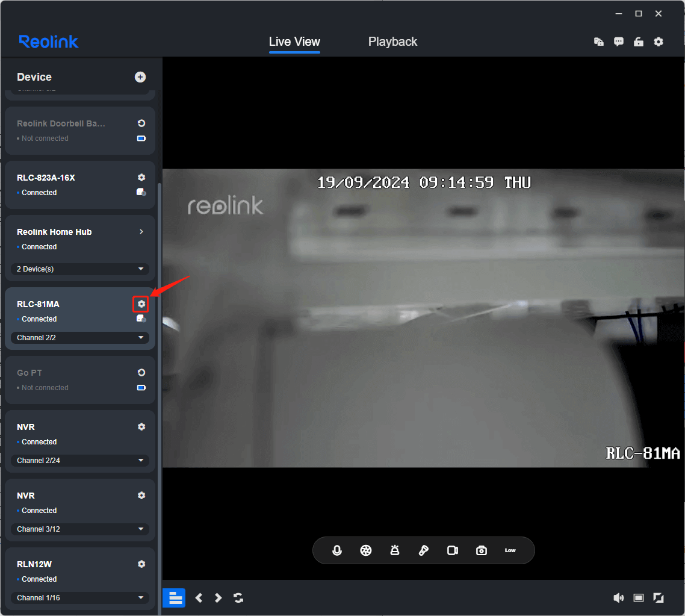Open the aperture-shaped PTZ control icon

pos(365,550)
